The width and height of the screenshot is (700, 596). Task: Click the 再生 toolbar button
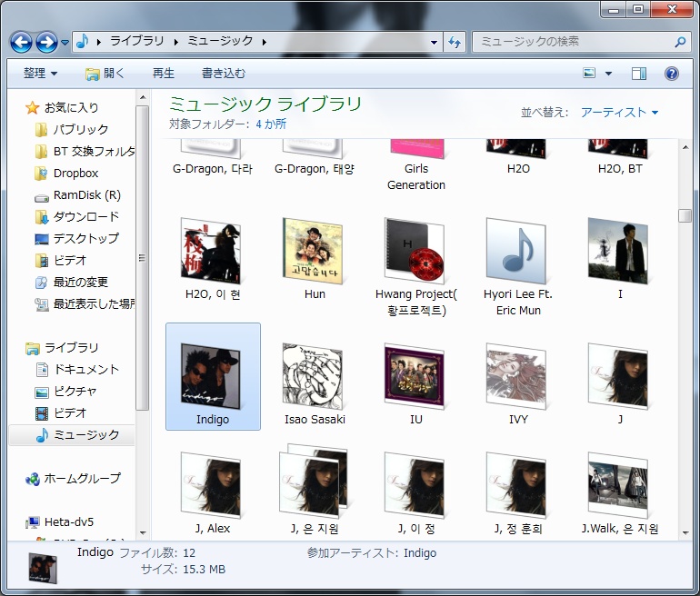click(x=164, y=74)
